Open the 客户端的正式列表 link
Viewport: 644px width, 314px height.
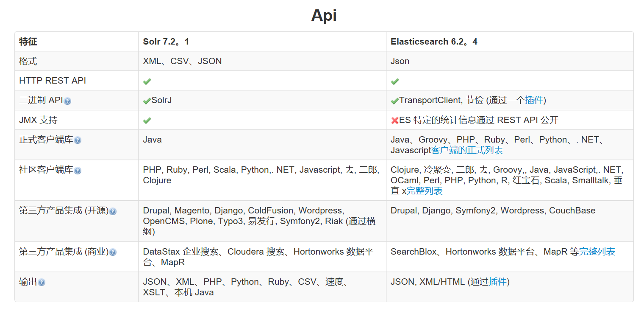tap(467, 150)
